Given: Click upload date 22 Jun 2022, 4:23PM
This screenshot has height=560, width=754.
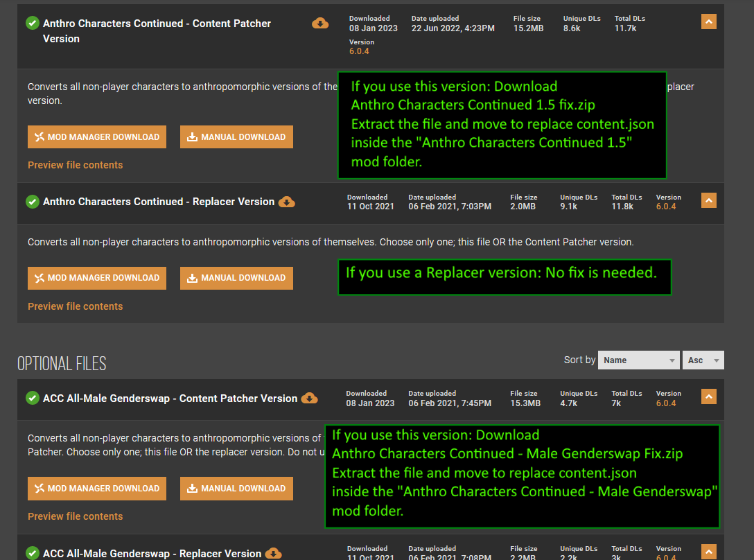Looking at the screenshot, I should point(453,28).
